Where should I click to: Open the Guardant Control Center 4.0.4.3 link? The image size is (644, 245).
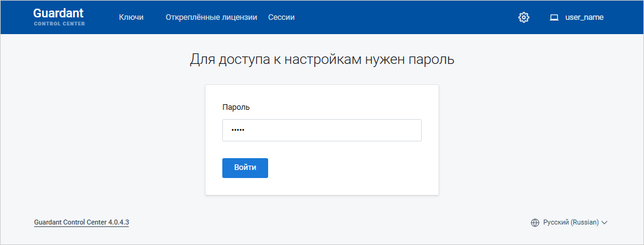(x=81, y=223)
